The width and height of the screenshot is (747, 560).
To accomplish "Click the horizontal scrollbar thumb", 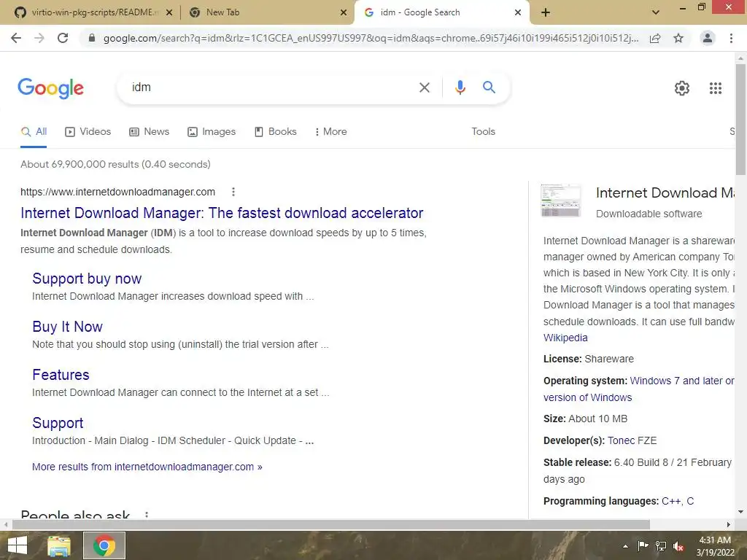I will click(331, 524).
